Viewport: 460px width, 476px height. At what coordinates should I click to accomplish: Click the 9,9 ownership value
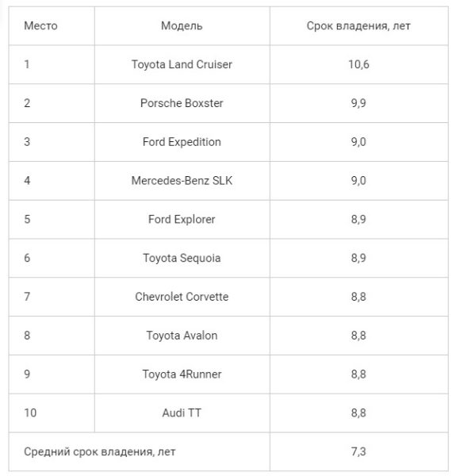358,103
